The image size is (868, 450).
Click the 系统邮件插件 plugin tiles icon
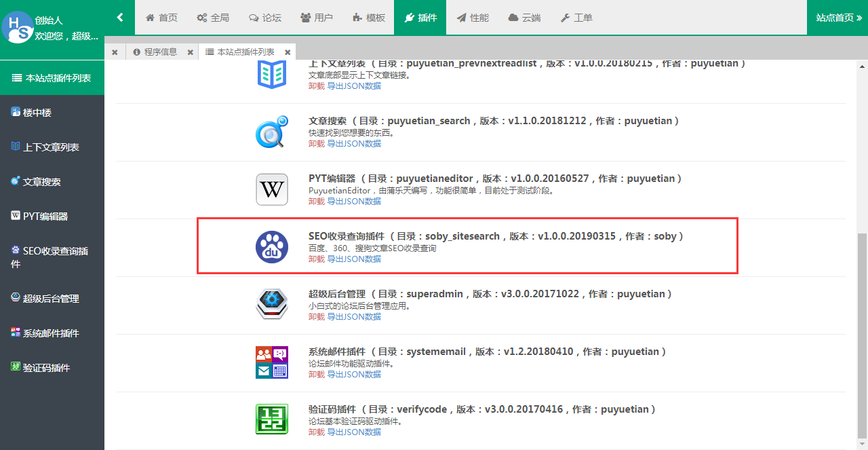[x=272, y=363]
